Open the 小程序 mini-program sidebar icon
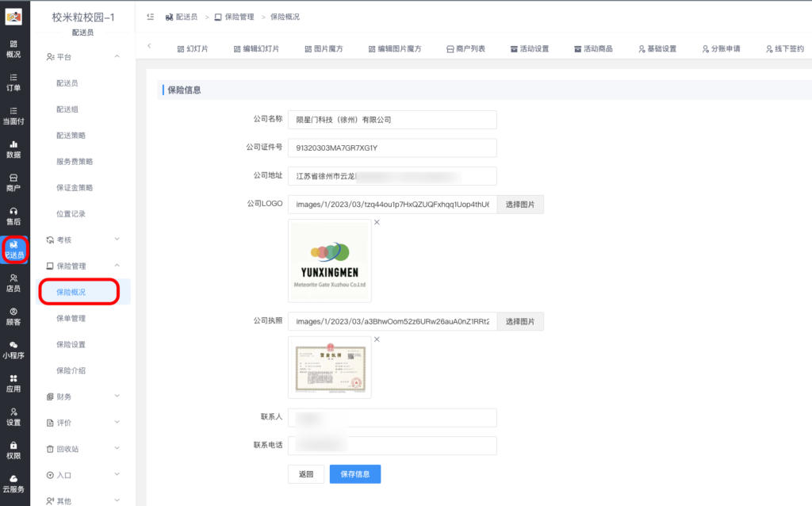Screen dimensions: 812x506 tap(14, 351)
